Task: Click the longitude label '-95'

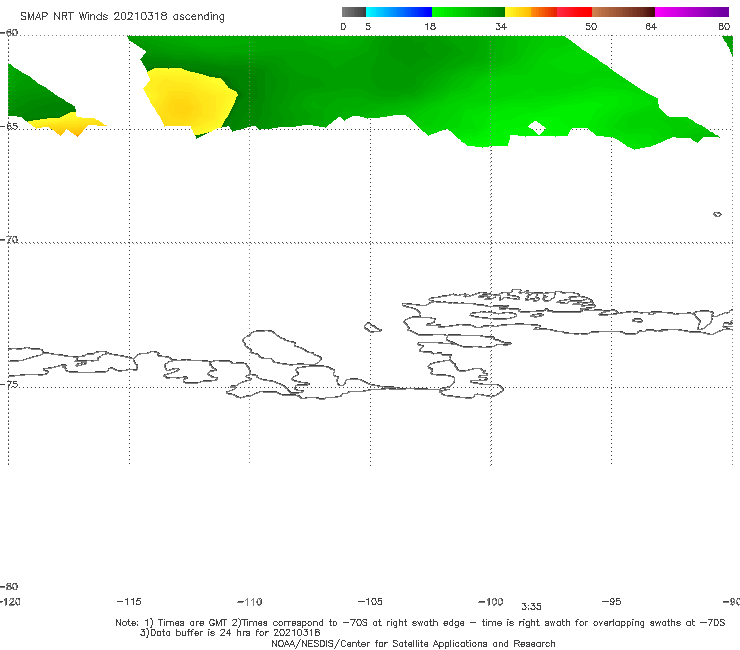Action: click(612, 602)
